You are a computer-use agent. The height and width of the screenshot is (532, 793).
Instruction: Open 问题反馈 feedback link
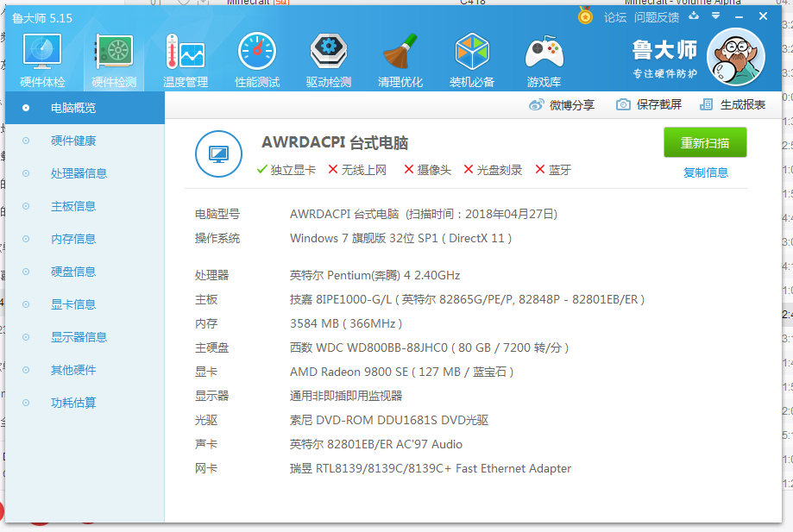[x=657, y=18]
